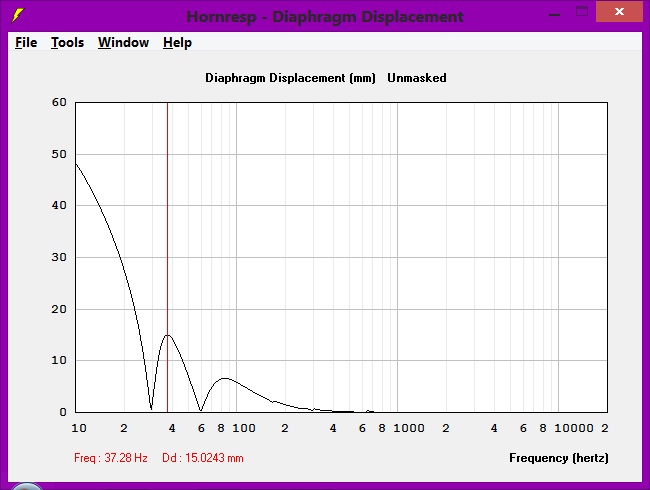Click the 'Unmasked' label
This screenshot has height=490, width=650.
(417, 78)
